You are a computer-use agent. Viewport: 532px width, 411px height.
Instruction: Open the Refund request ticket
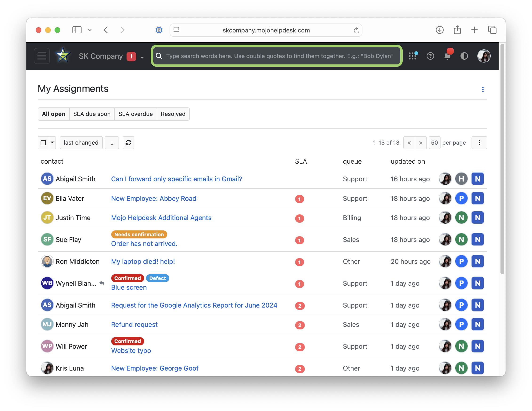pos(134,324)
